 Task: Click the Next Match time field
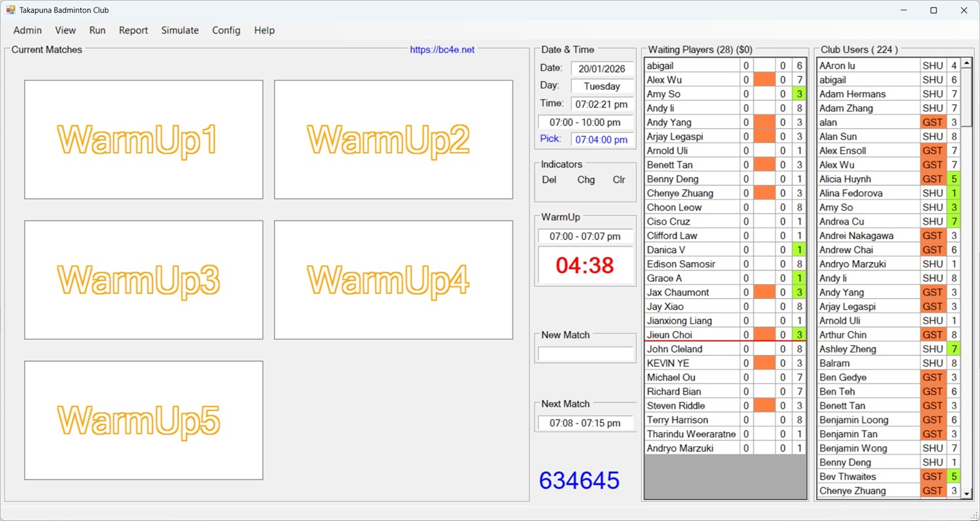point(585,422)
